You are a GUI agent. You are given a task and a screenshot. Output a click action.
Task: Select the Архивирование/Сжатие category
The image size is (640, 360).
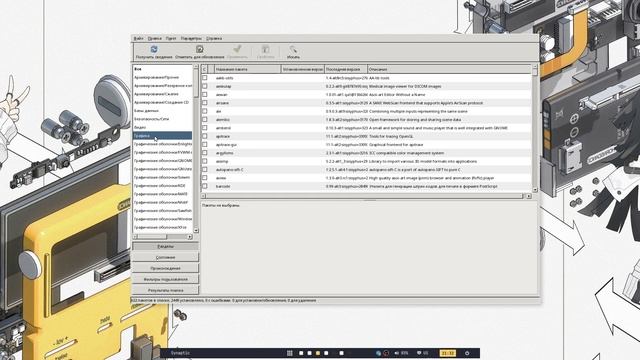[162, 94]
